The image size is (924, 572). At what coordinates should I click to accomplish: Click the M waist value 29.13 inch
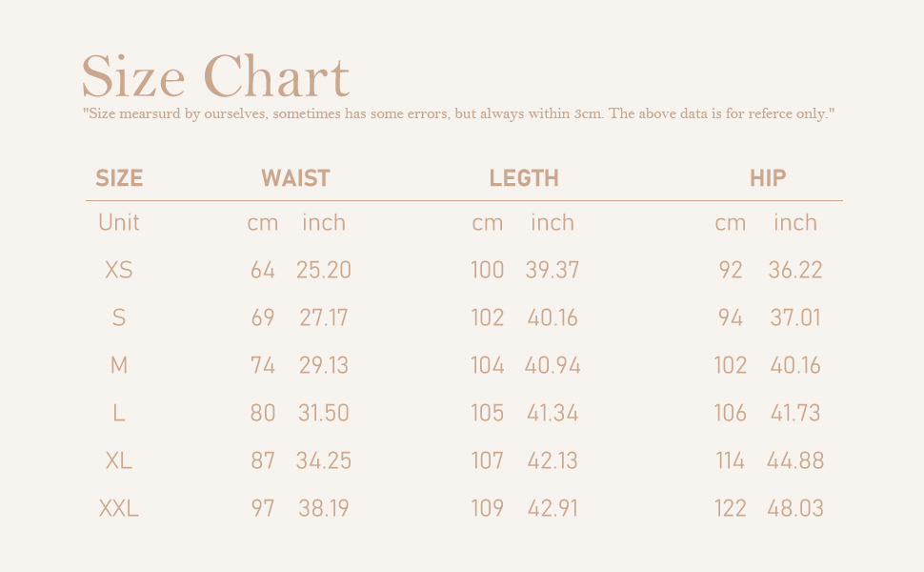(324, 366)
